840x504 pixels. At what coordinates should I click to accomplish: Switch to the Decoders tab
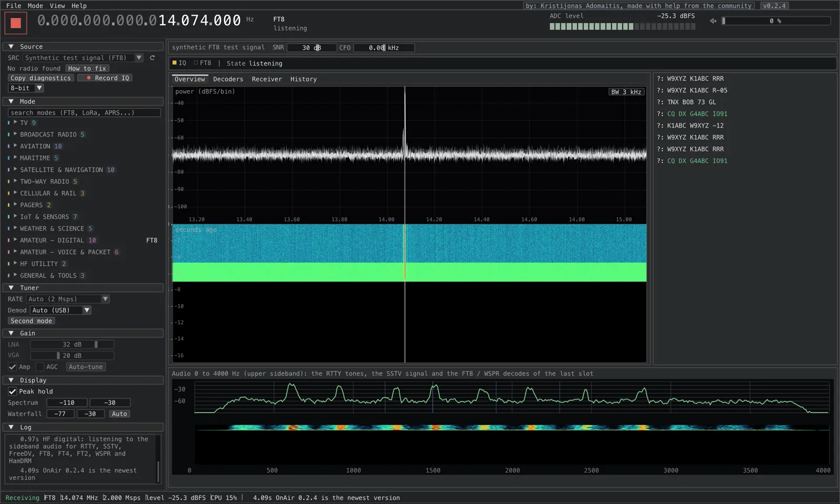click(x=228, y=79)
